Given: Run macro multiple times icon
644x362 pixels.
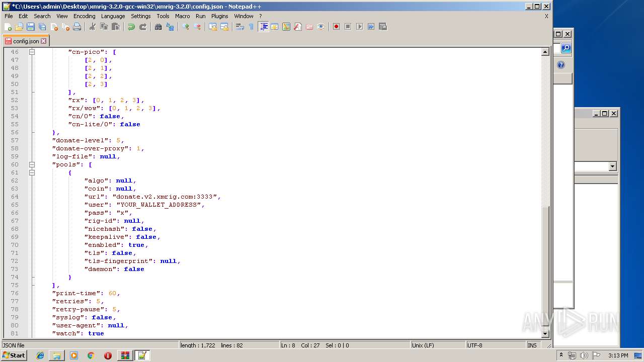Looking at the screenshot, I should (x=371, y=27).
